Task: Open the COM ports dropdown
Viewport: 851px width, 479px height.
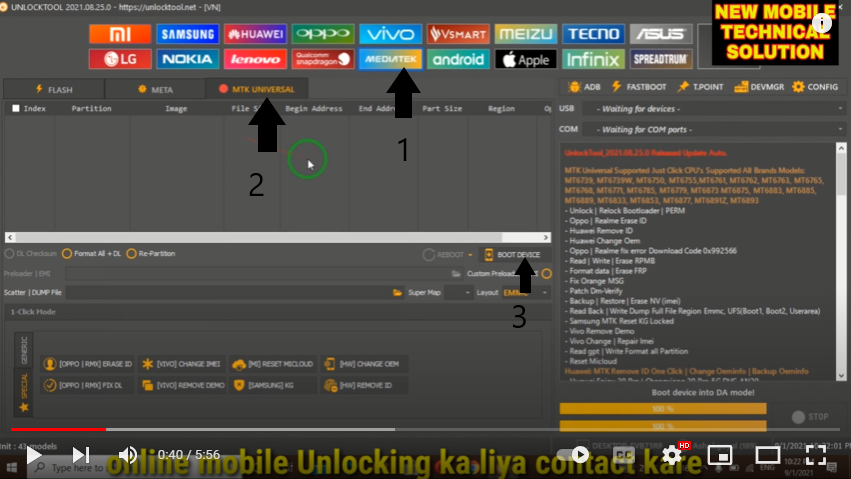Action: coord(714,130)
